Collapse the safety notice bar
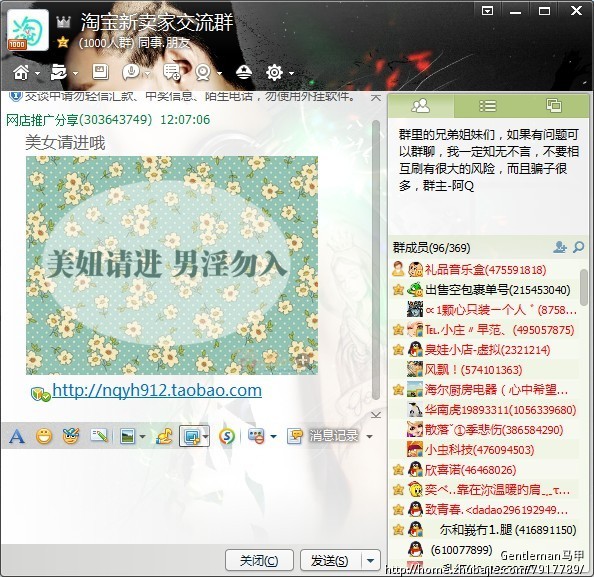Image resolution: width=594 pixels, height=577 pixels. pyautogui.click(x=376, y=97)
